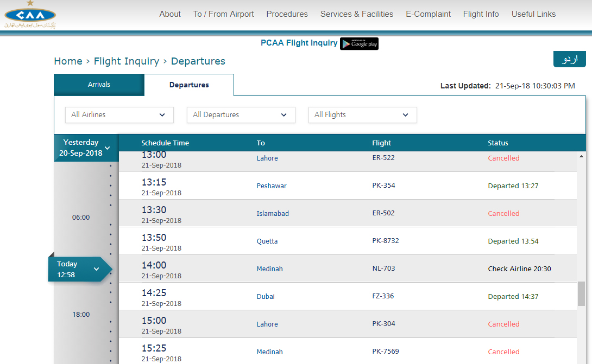592x364 pixels.
Task: Open Peshawar destination link
Action: [x=272, y=186]
